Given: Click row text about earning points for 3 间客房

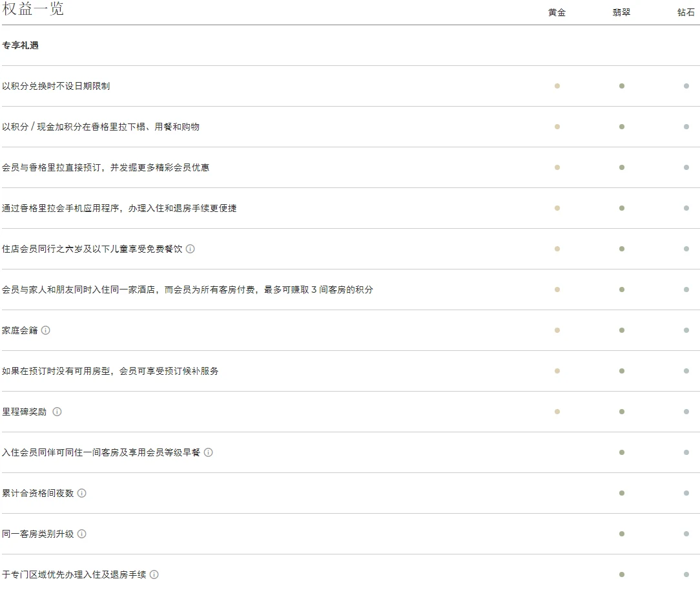Looking at the screenshot, I should tap(187, 290).
